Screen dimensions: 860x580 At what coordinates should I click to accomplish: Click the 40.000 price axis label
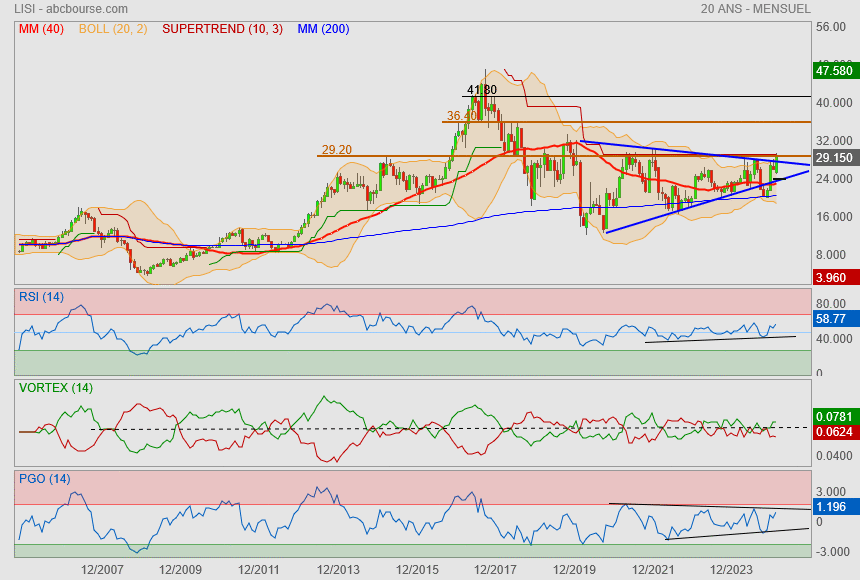(834, 103)
